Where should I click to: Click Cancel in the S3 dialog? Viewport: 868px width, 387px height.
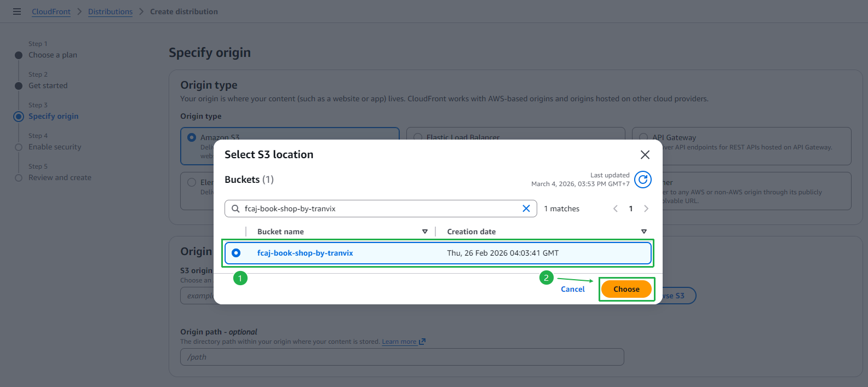pyautogui.click(x=573, y=289)
